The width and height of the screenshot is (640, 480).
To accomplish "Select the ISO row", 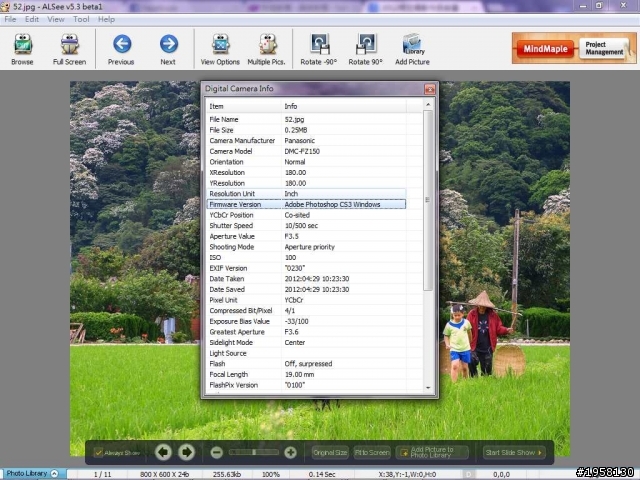I will point(306,257).
